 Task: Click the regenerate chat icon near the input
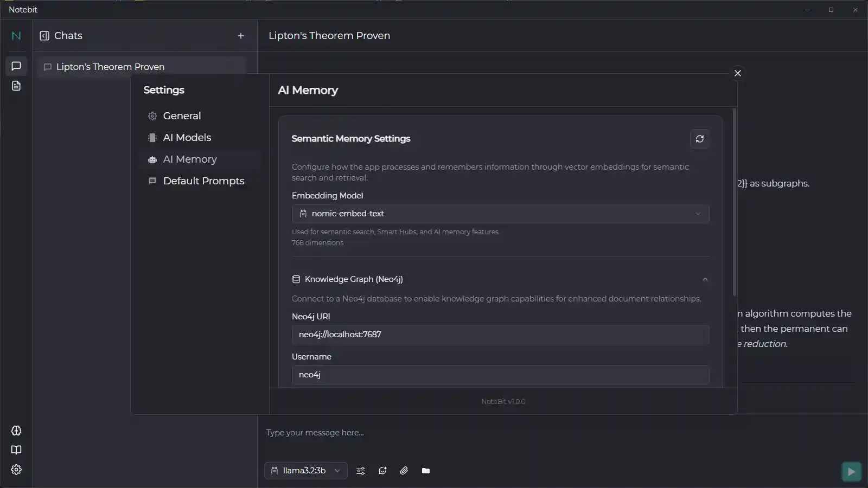[382, 471]
